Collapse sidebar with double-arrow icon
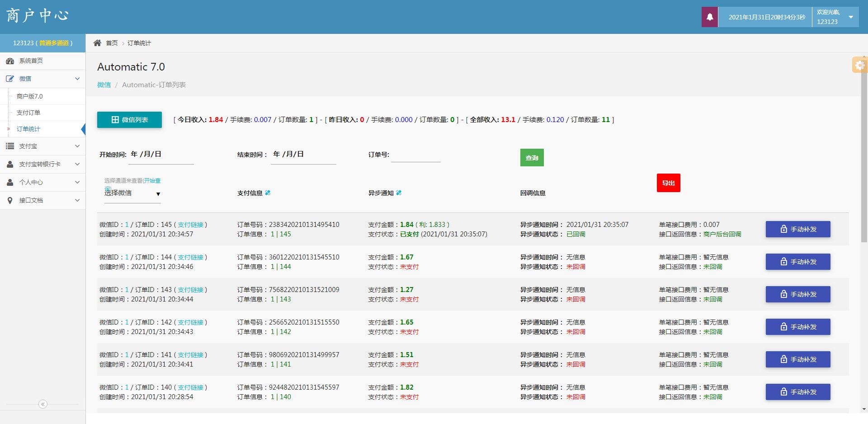Viewport: 868px width, 424px height. click(43, 404)
